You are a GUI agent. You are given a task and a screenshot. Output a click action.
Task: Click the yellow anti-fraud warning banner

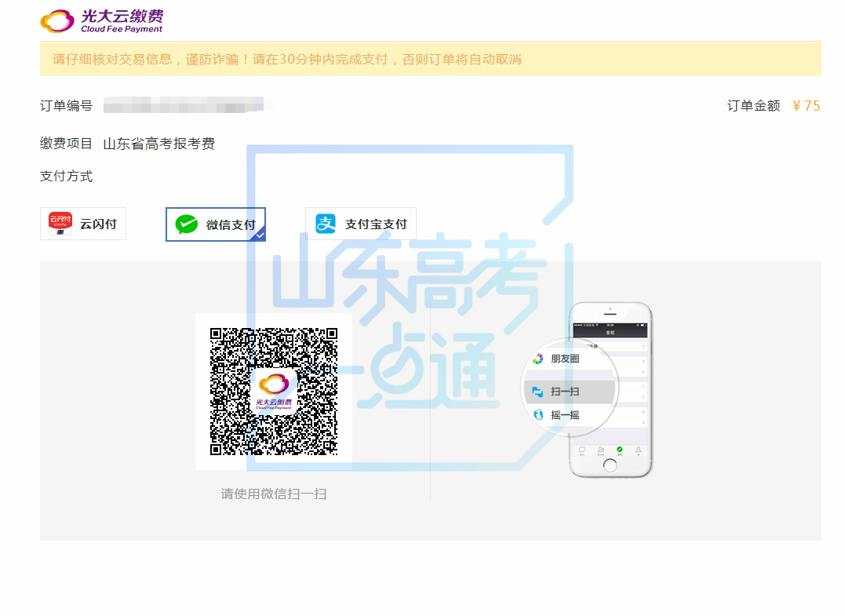click(x=431, y=59)
